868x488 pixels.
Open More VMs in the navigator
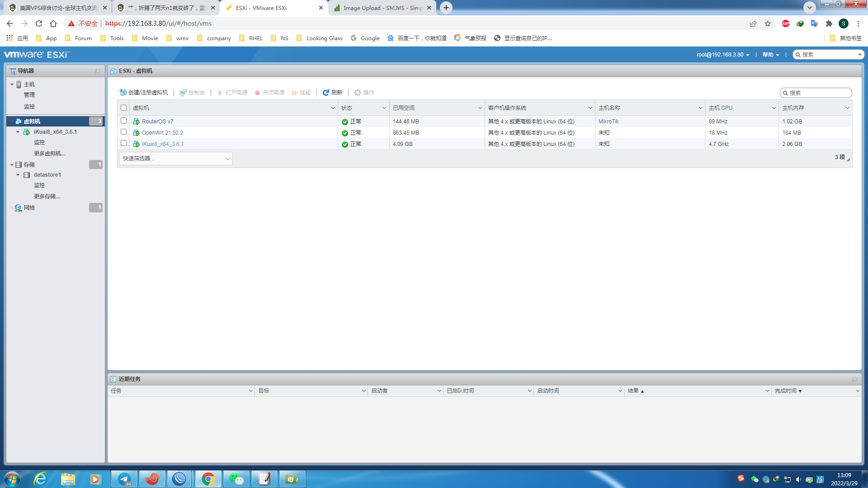click(50, 154)
